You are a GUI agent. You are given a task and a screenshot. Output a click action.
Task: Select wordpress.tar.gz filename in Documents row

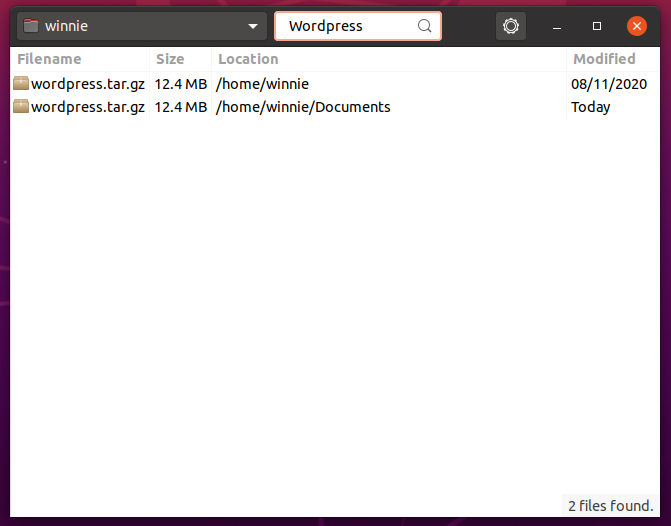(x=88, y=107)
